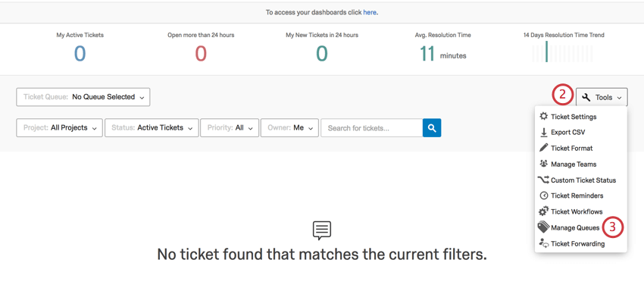
Task: Click the Manage Queues tag icon
Action: (x=543, y=227)
